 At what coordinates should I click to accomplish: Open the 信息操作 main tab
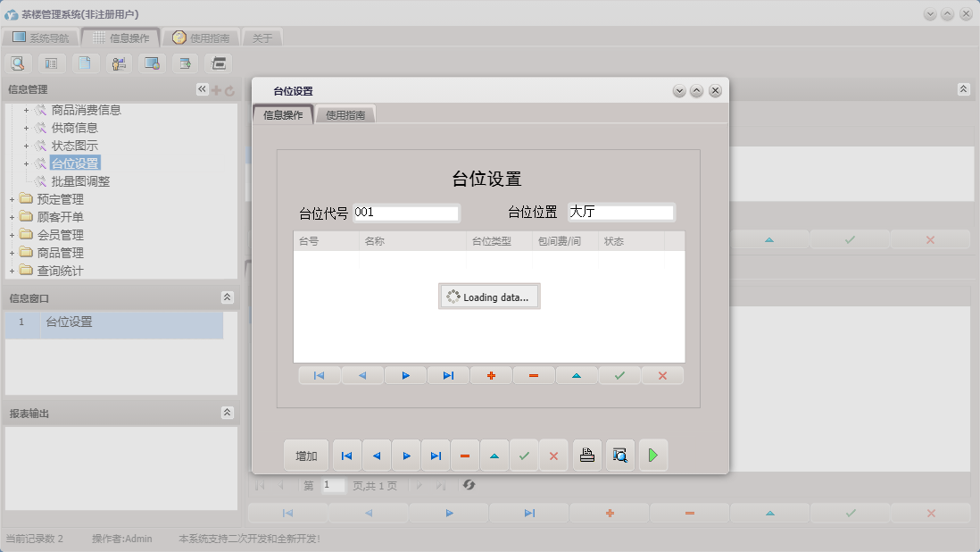(121, 38)
